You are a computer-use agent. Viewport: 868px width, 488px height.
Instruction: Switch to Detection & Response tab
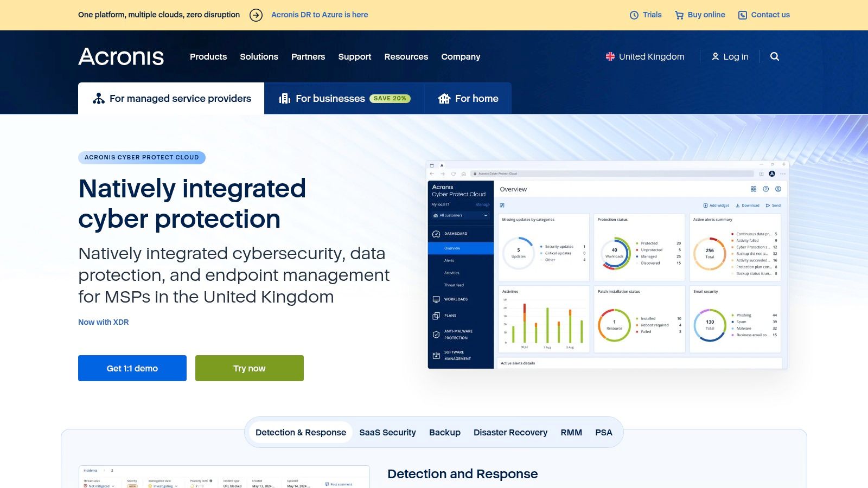(x=301, y=432)
